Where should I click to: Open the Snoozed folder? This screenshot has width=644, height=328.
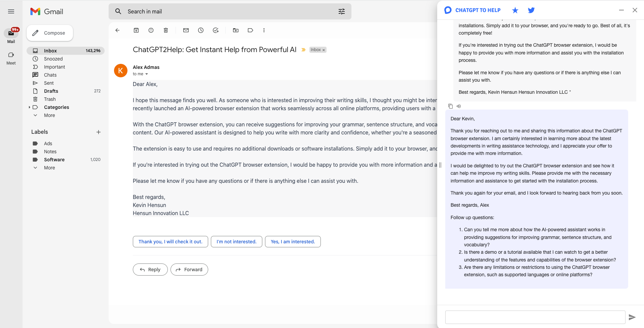point(66,59)
